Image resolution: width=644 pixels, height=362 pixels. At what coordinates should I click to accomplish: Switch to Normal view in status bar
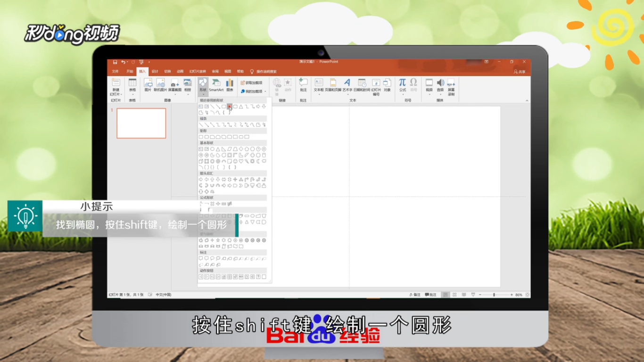(446, 295)
